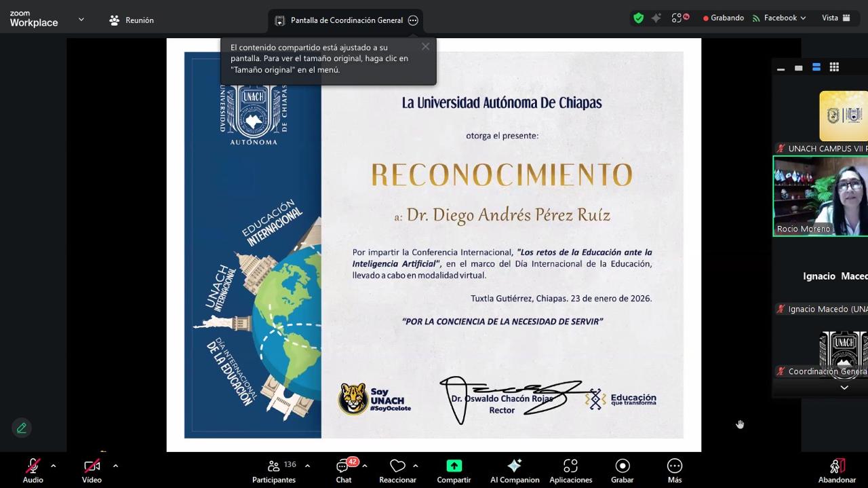Open the Reaccionar reactions menu
Screen dimensions: 868x488
point(397,467)
